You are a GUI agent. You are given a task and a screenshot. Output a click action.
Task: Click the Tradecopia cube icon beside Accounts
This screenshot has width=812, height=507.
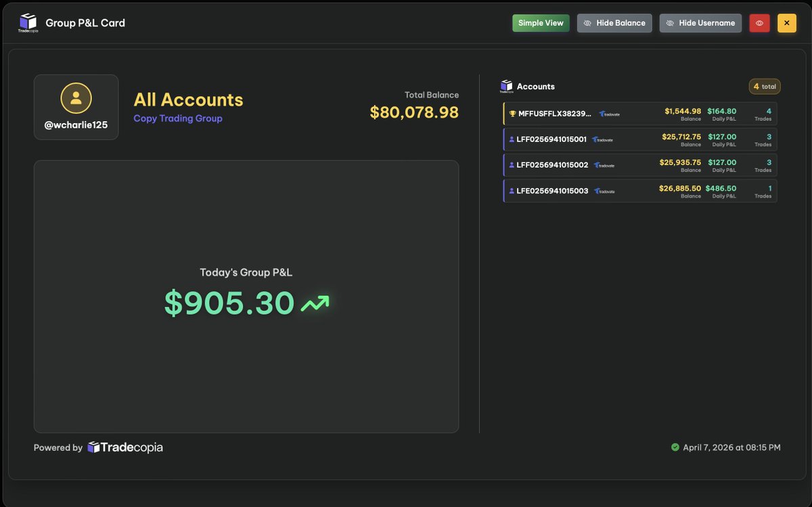pos(507,87)
